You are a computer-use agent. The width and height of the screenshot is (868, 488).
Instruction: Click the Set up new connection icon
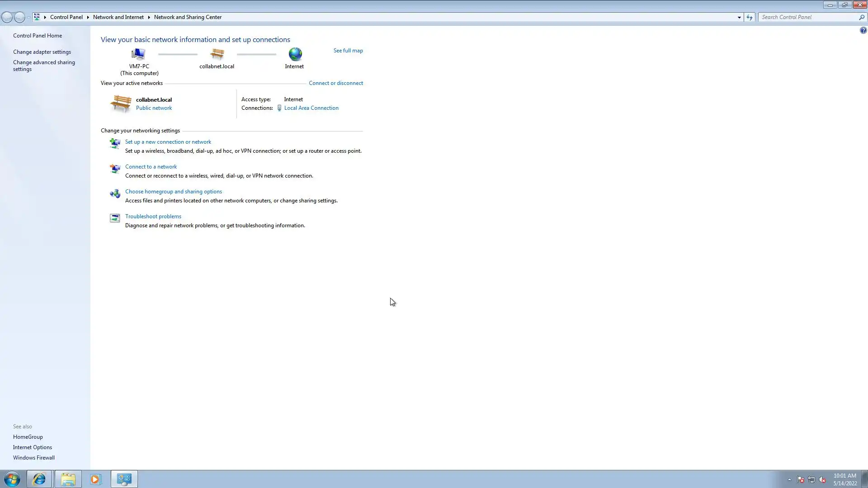coord(115,144)
